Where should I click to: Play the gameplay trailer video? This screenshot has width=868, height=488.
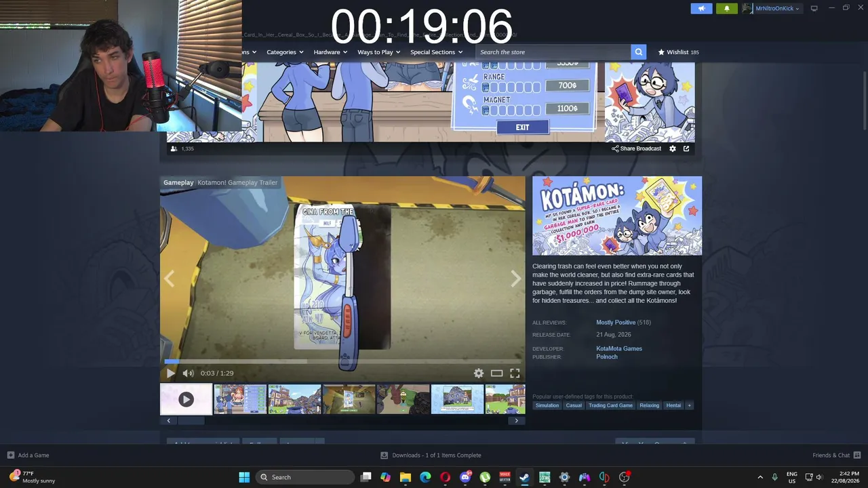tap(170, 373)
